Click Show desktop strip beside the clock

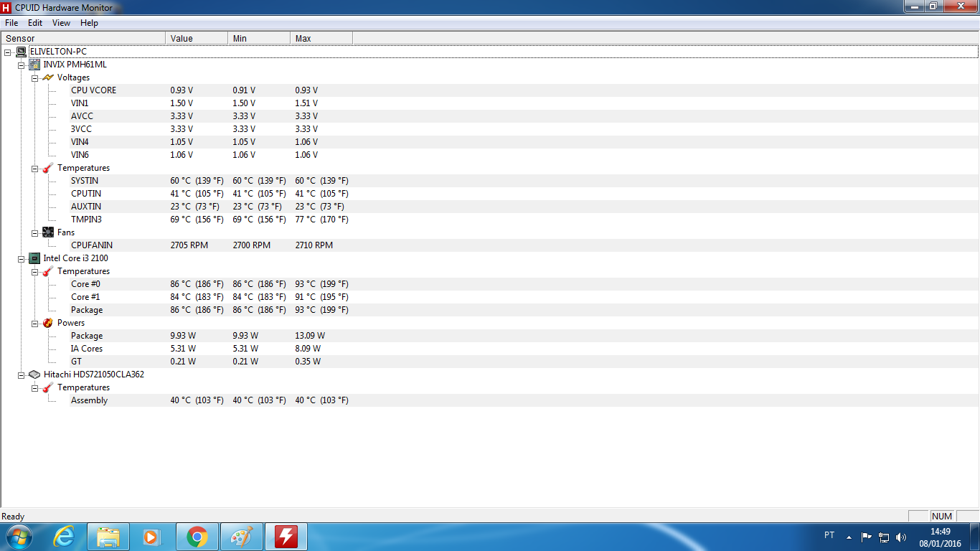coord(975,537)
